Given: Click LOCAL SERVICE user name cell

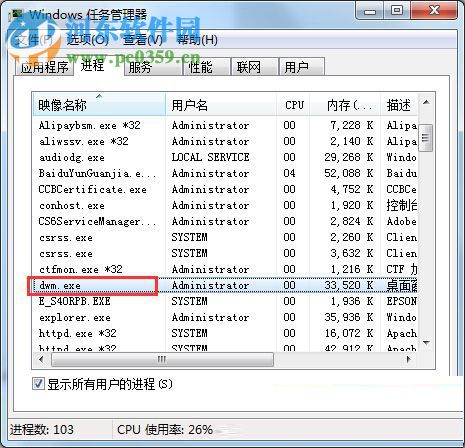Looking at the screenshot, I should click(210, 157).
